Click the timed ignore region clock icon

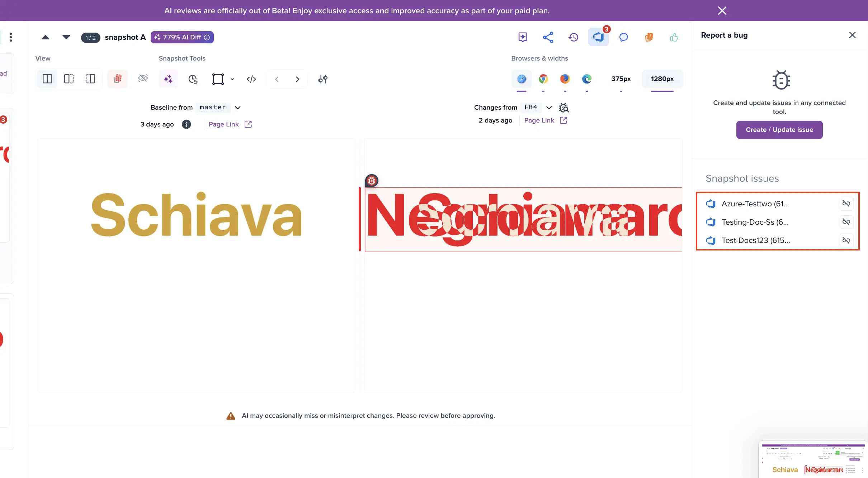tap(193, 79)
